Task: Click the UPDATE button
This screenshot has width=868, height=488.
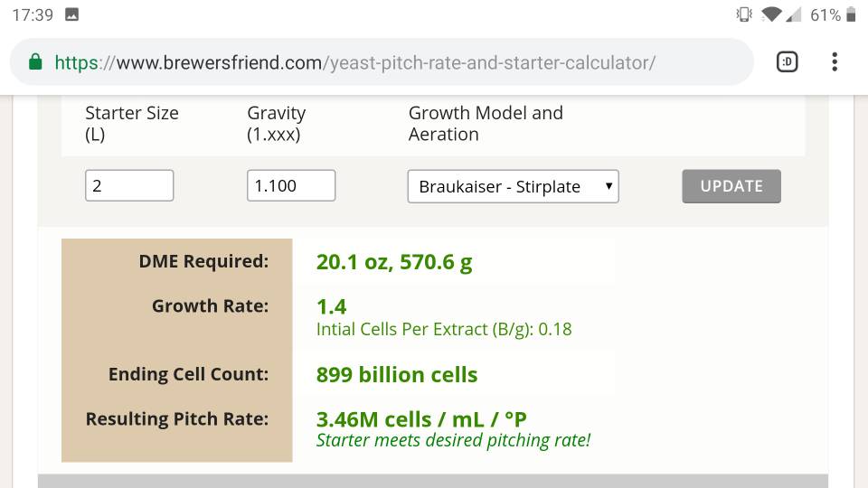Action: [731, 186]
